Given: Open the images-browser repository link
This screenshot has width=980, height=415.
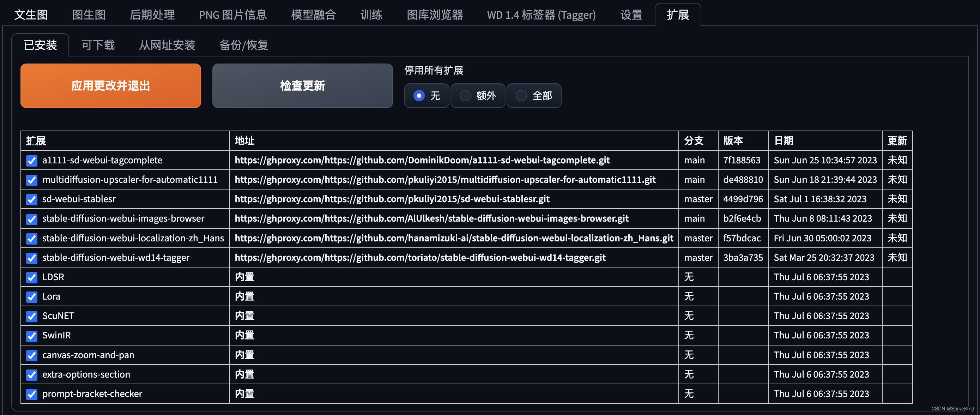Looking at the screenshot, I should click(x=431, y=218).
